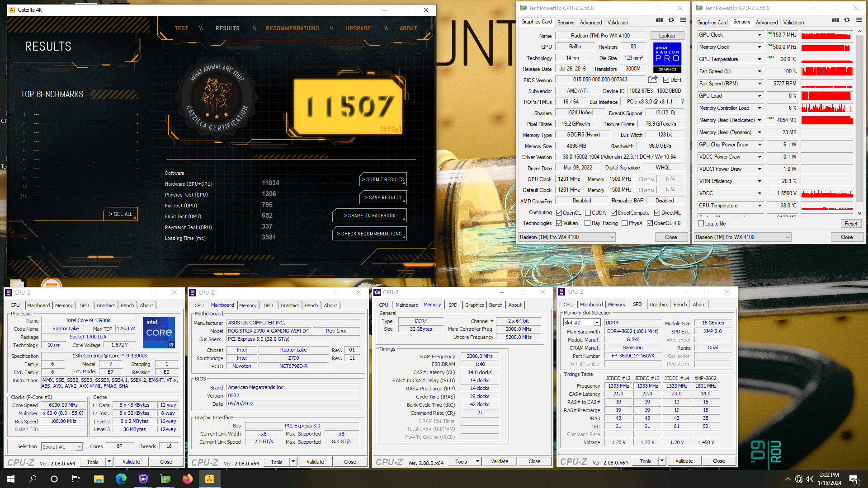Click the Catzilla certification badge
The height and width of the screenshot is (488, 868).
217,97
